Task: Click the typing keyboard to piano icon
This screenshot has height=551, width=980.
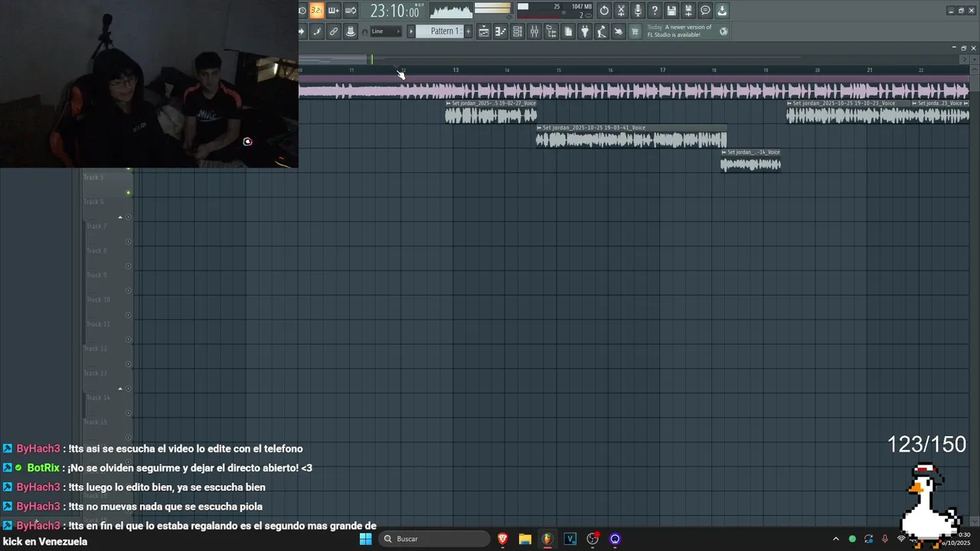Action: [317, 31]
